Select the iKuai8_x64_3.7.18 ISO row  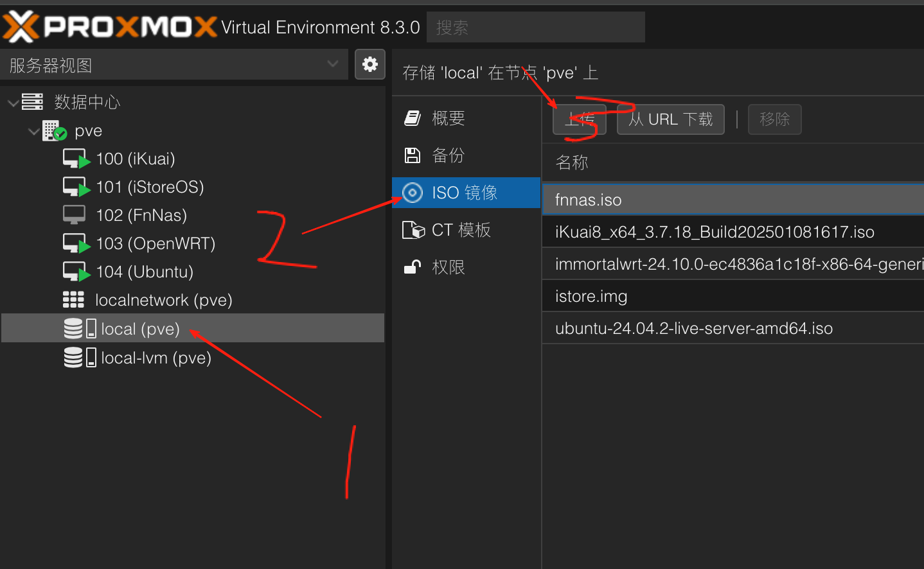pyautogui.click(x=733, y=232)
